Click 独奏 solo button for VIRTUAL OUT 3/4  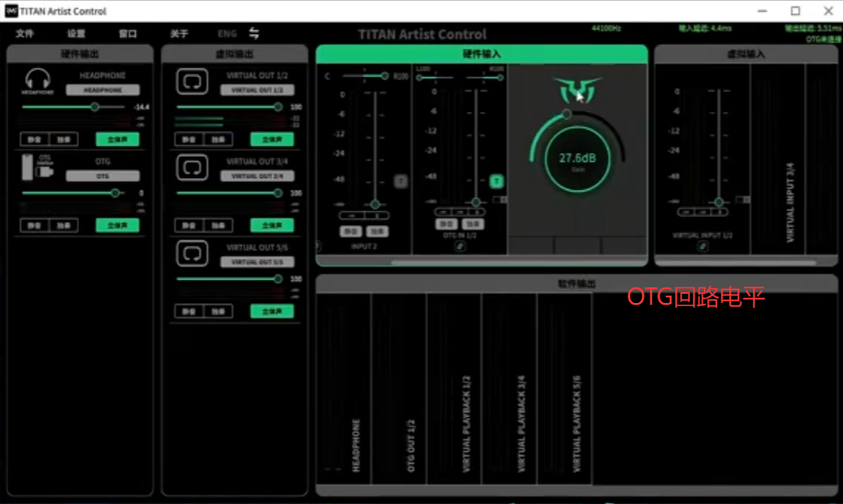point(217,225)
